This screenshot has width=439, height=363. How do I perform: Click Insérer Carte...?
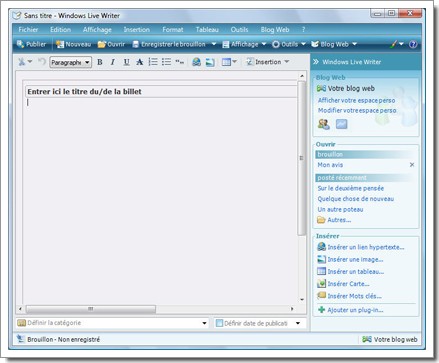pyautogui.click(x=343, y=284)
